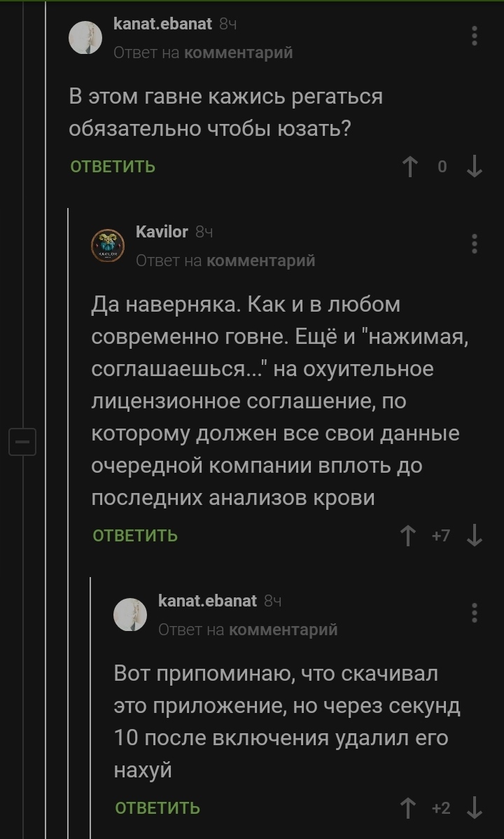
Task: Reply to the comment with 0 rating
Action: click(113, 167)
